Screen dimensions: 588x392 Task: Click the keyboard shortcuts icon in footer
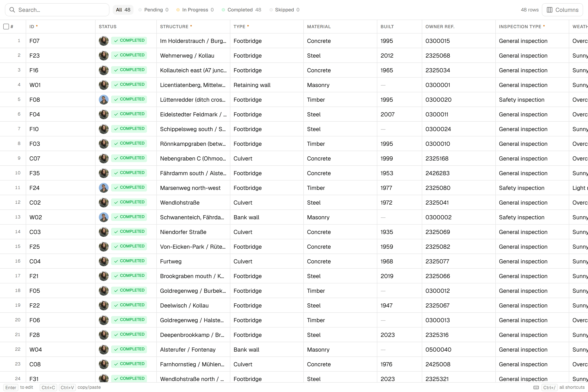tap(536, 388)
